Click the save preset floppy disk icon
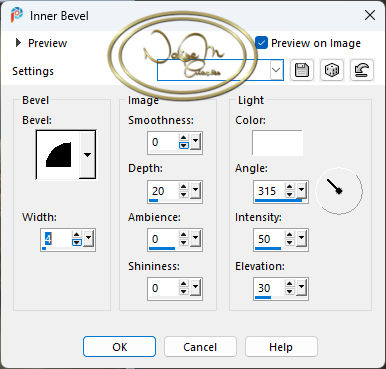 [302, 70]
